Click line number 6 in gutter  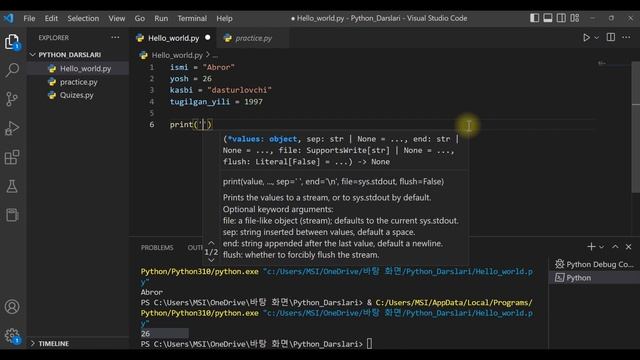(x=152, y=124)
